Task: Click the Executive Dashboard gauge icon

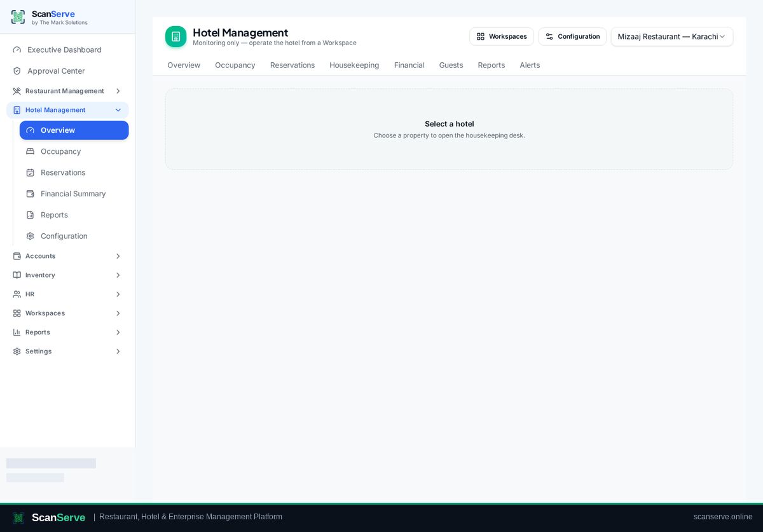Action: [x=17, y=50]
